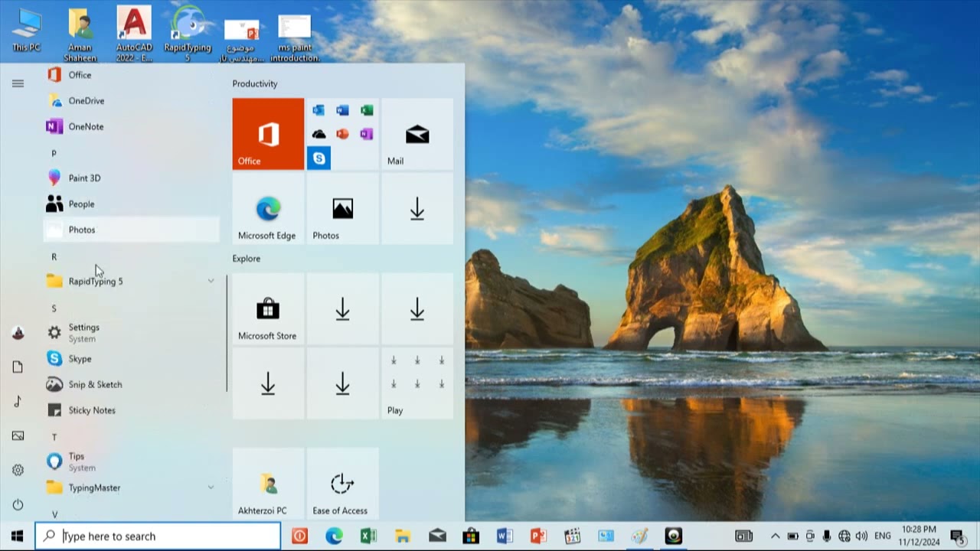The width and height of the screenshot is (980, 551).
Task: Expand the TypingMaster folder chevron
Action: point(211,487)
